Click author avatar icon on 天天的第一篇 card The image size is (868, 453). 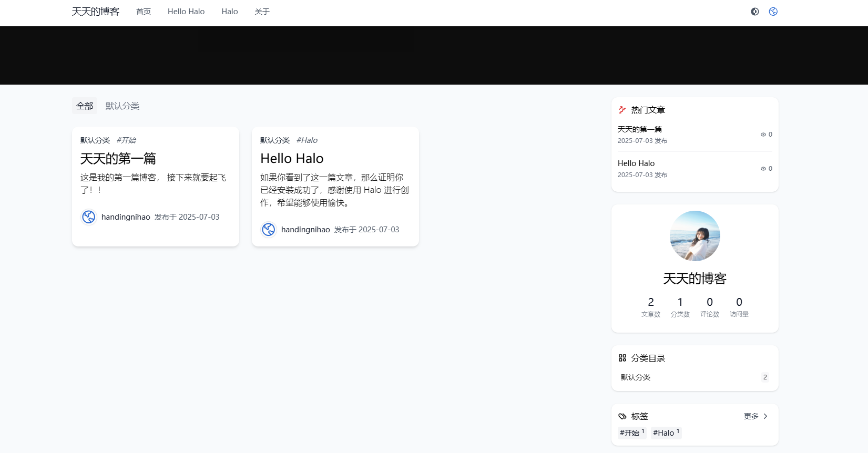point(89,217)
